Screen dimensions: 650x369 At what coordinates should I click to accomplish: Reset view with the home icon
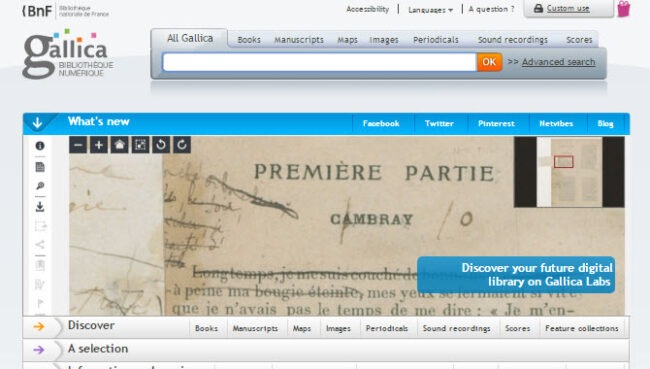(x=119, y=145)
